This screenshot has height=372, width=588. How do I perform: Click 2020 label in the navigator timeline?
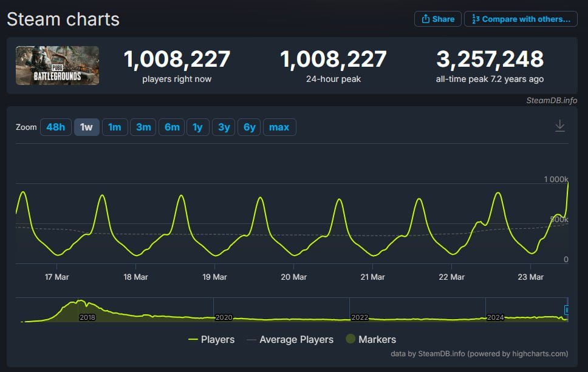coord(224,317)
